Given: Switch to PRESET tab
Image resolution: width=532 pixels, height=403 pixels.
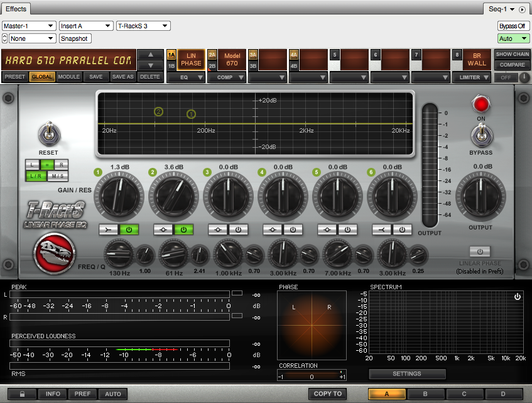Looking at the screenshot, I should tap(15, 77).
